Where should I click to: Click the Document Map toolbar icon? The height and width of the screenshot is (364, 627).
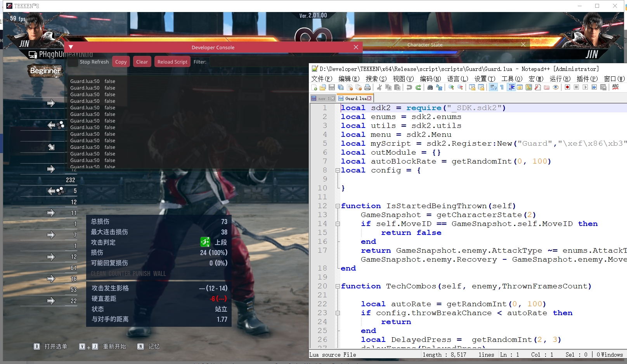pos(529,88)
